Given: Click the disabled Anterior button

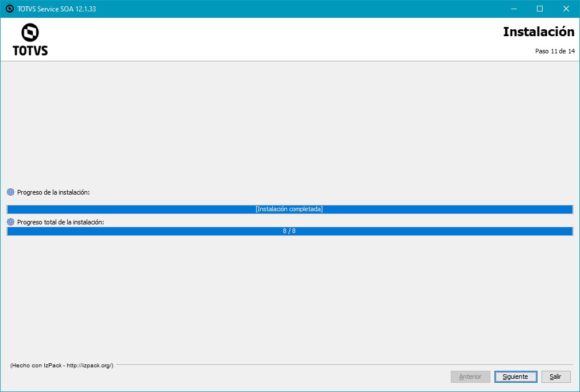Looking at the screenshot, I should (x=470, y=377).
